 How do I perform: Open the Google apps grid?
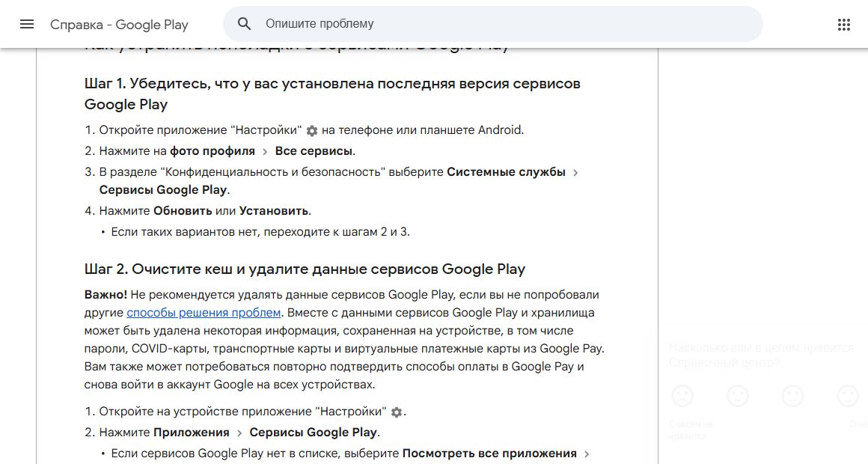point(843,25)
